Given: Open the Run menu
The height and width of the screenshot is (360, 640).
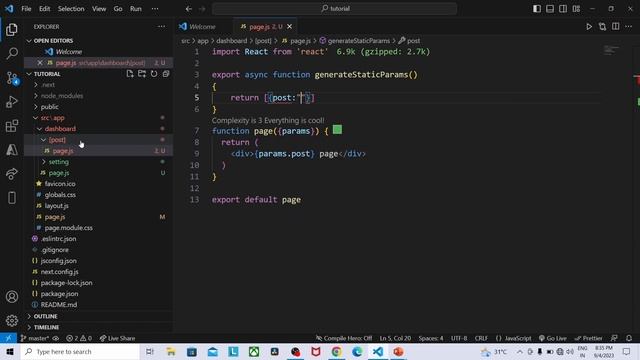Looking at the screenshot, I should pyautogui.click(x=136, y=9).
